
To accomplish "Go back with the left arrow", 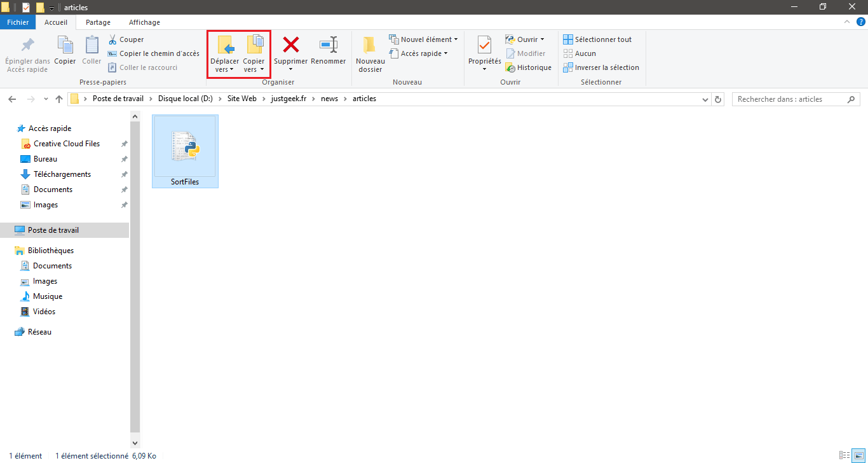I will pos(12,99).
